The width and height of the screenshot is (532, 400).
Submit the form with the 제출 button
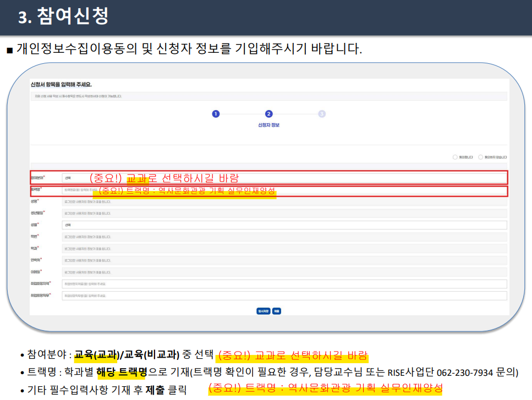[x=277, y=311]
